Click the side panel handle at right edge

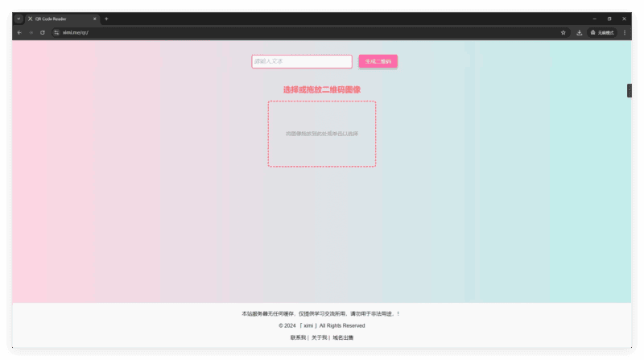tap(630, 90)
